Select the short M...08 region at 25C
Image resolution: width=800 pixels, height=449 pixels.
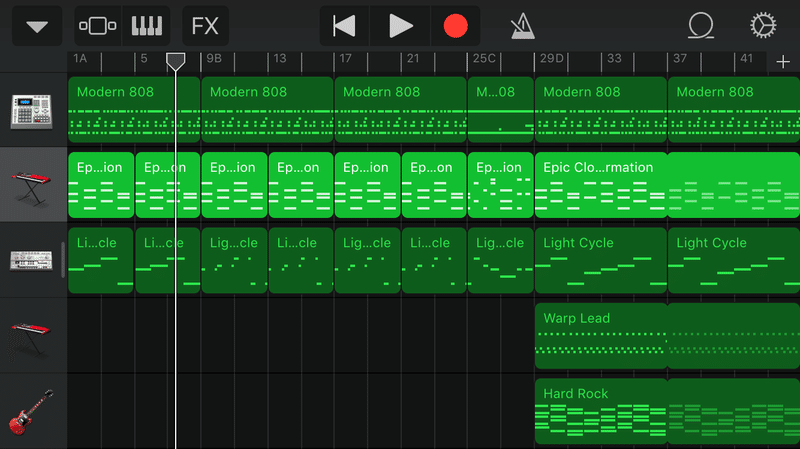[501, 110]
